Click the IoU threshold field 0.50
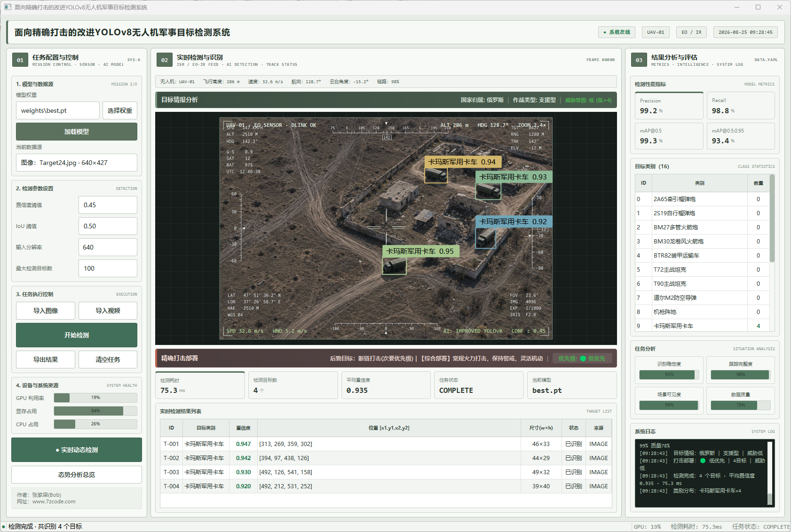This screenshot has width=791, height=532. point(108,226)
